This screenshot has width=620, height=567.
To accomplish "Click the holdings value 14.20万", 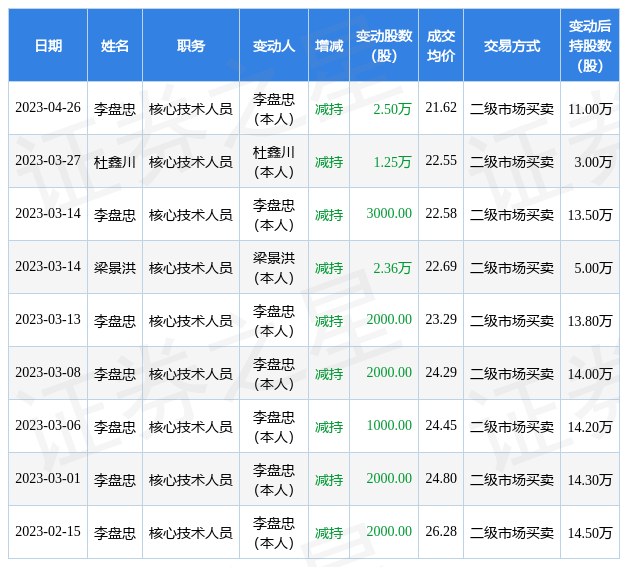I will pyautogui.click(x=590, y=427).
